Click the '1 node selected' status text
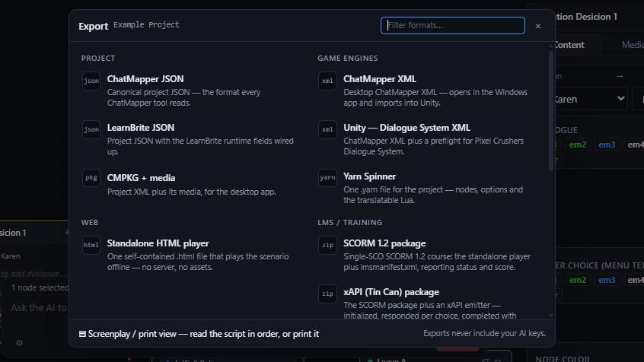Screen dimensions: 644x362 point(40,287)
